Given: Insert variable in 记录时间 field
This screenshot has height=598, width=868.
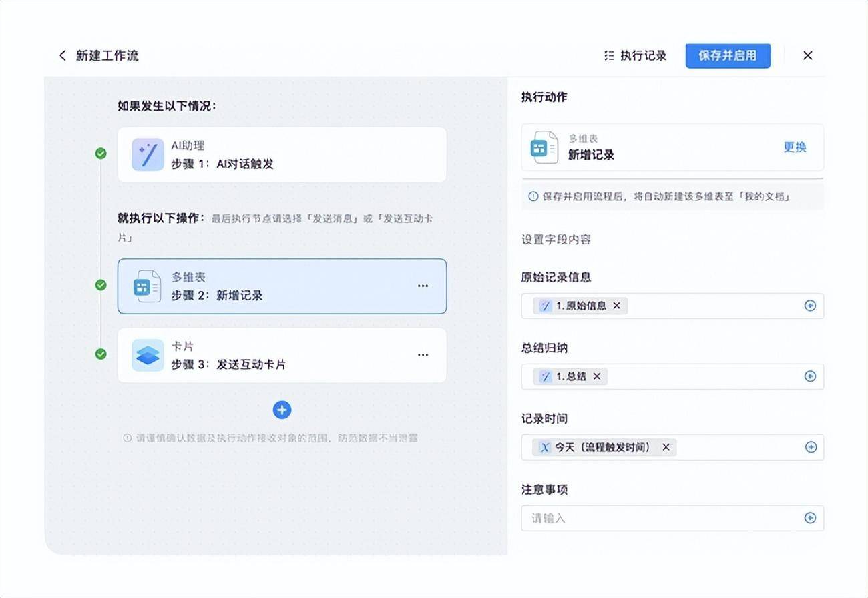Looking at the screenshot, I should point(810,447).
